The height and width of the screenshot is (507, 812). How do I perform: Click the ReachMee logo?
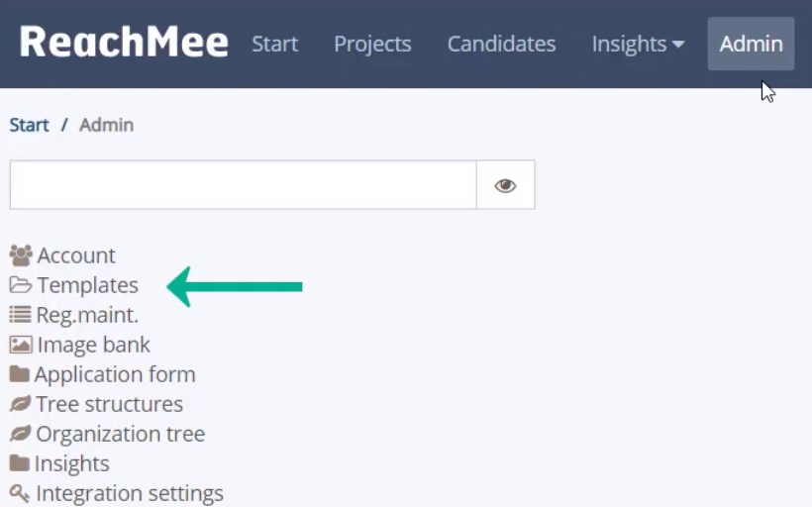124,42
